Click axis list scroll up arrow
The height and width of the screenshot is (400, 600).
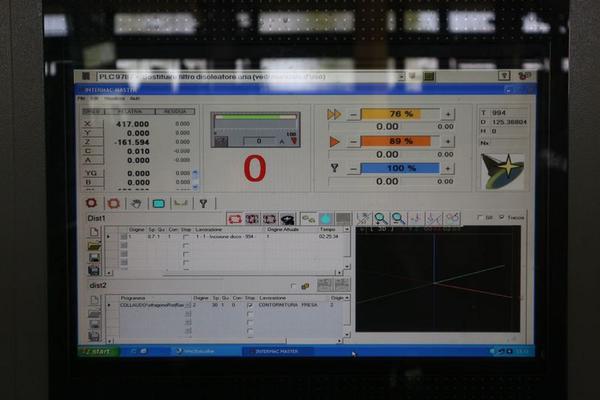(195, 174)
